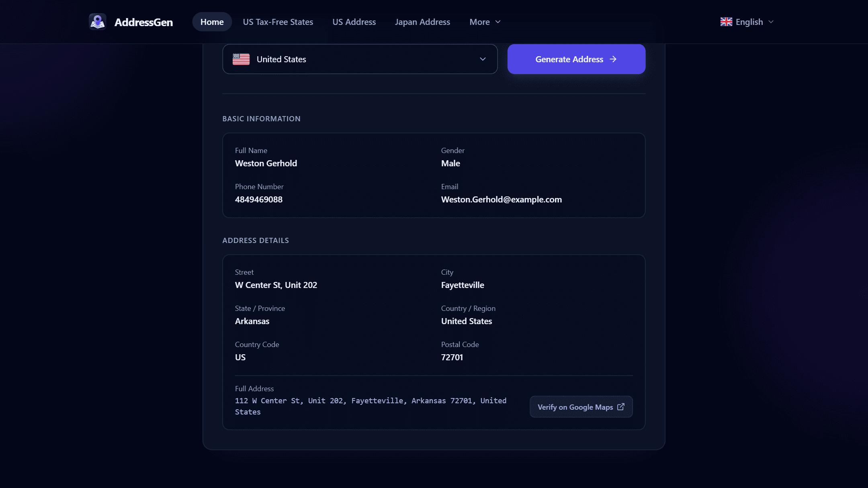Select phone number 4849469088
Screen dimensions: 868x488
point(259,199)
